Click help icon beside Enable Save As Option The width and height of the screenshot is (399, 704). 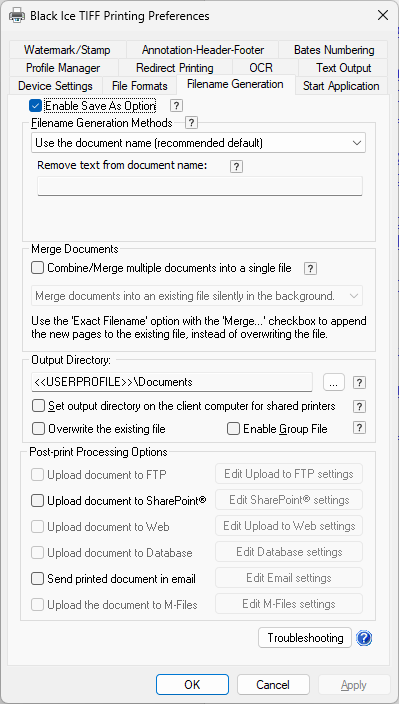point(176,106)
